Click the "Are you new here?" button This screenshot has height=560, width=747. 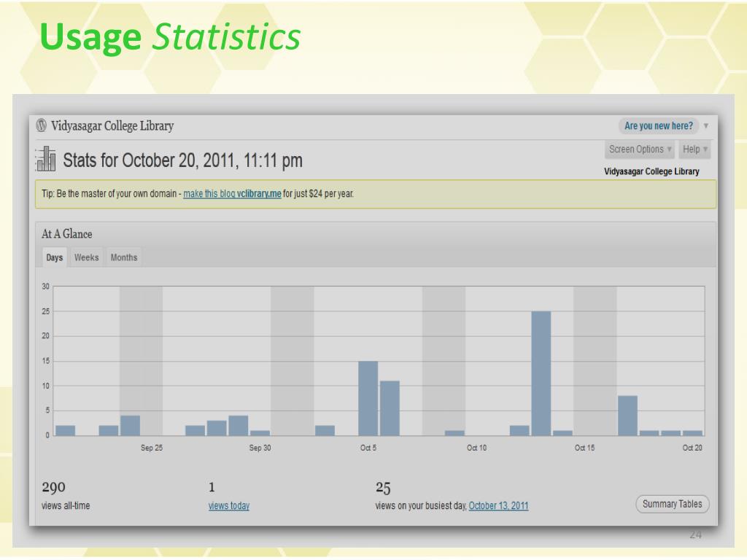click(659, 125)
